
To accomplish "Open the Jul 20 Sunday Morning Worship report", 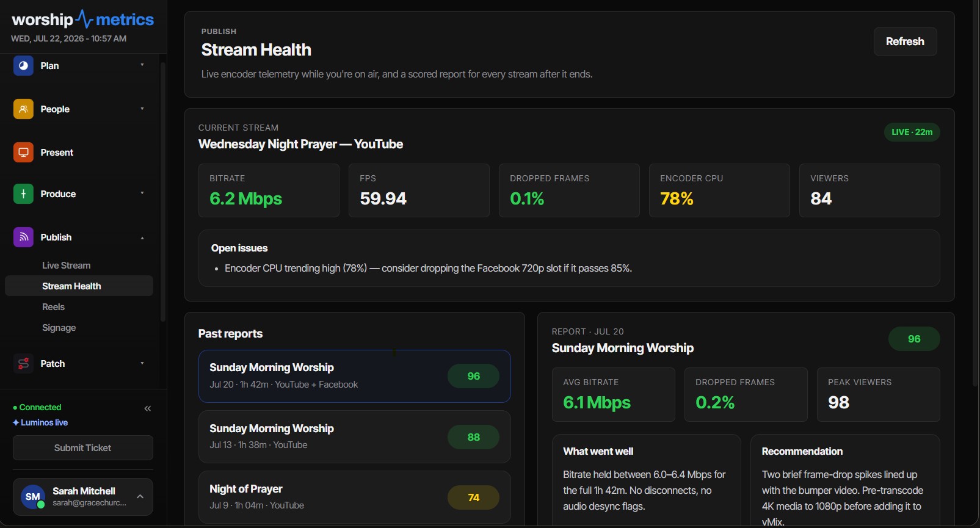I will pyautogui.click(x=355, y=376).
